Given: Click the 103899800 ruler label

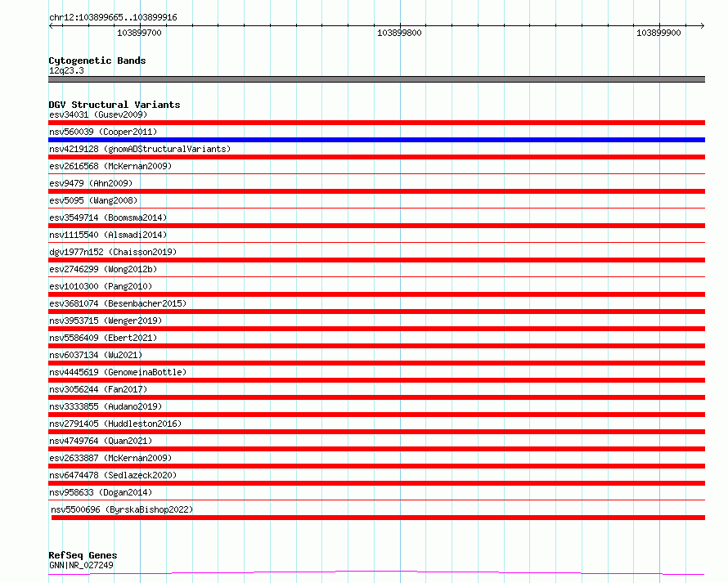Looking at the screenshot, I should pyautogui.click(x=399, y=33).
